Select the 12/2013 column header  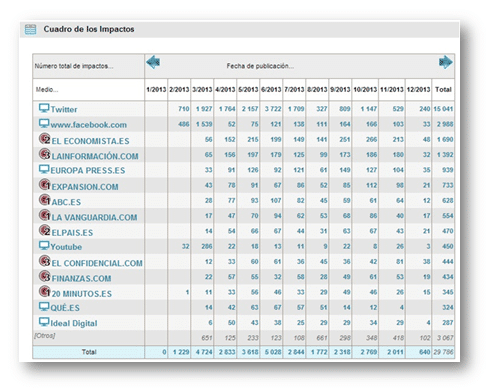coord(418,89)
